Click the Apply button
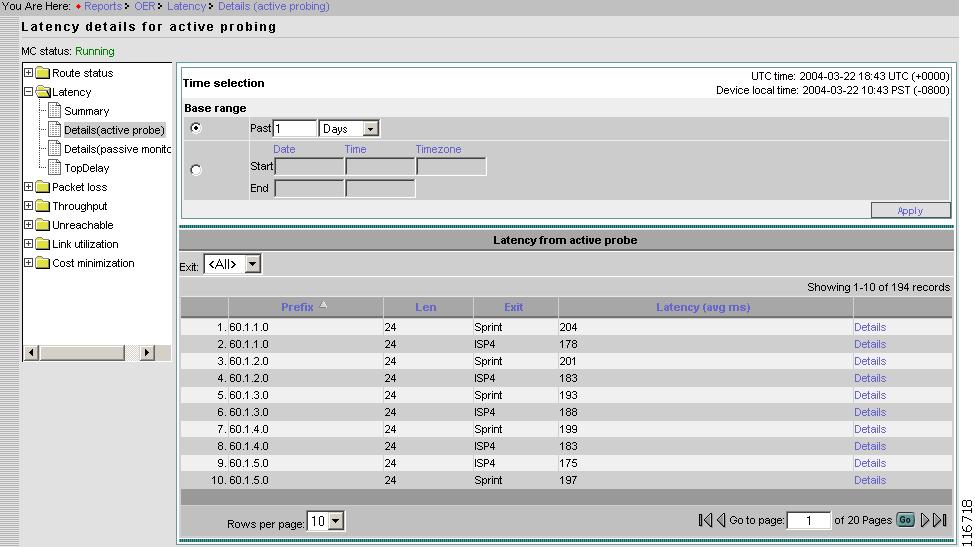Viewport: 975px width, 547px height. pos(910,210)
